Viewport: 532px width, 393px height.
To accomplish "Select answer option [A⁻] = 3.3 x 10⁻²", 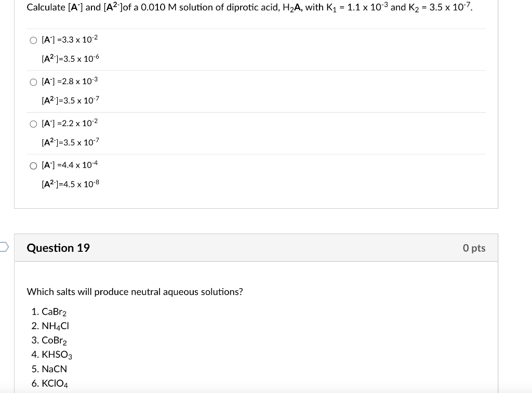I will click(33, 39).
